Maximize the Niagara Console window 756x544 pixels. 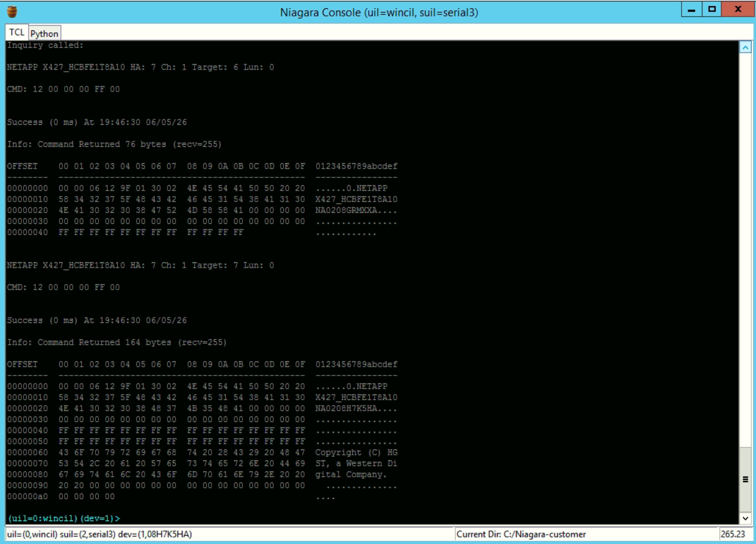712,9
